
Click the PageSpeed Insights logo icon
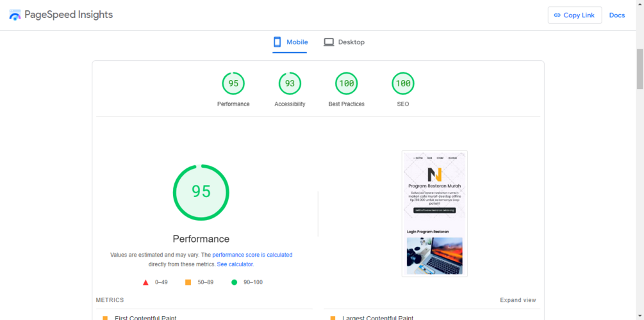[x=15, y=15]
